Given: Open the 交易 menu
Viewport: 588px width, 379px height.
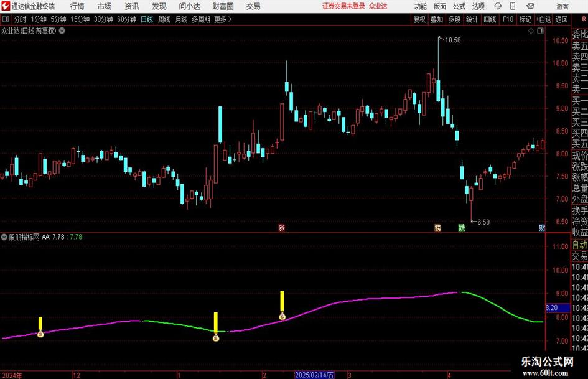Looking at the screenshot, I should click(253, 6).
